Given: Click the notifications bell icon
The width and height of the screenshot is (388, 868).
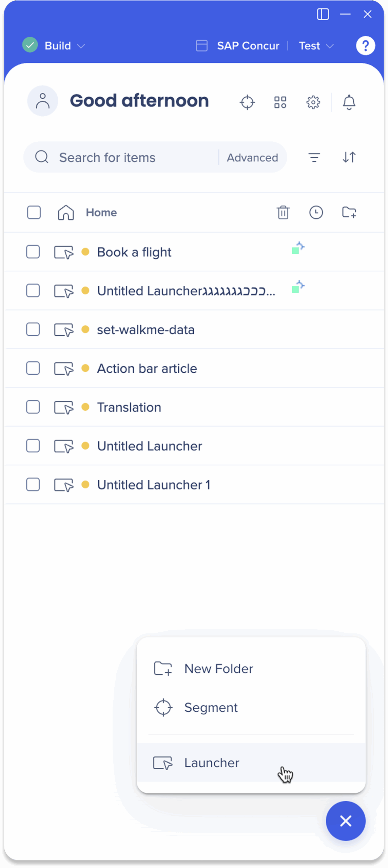Looking at the screenshot, I should click(x=349, y=102).
